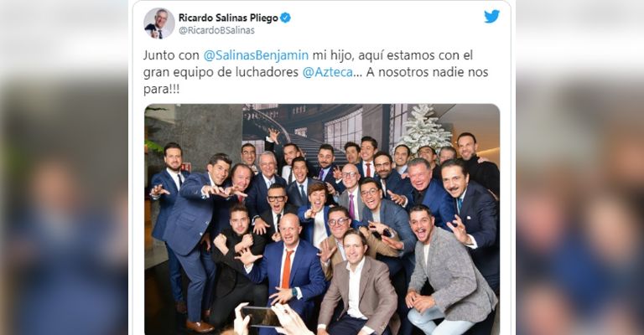Click the standing man at the photo's left edge
Image resolution: width=644 pixels, height=335 pixels.
coord(169,221)
